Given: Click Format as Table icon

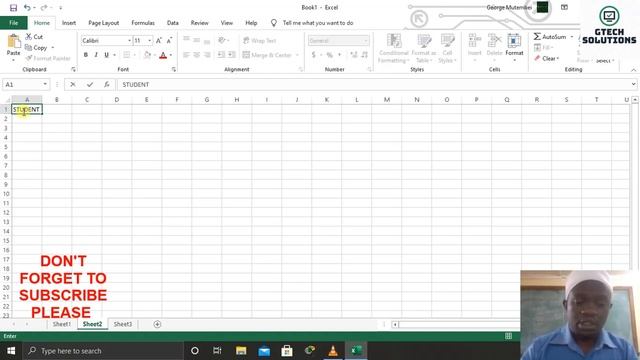Looking at the screenshot, I should tap(424, 49).
